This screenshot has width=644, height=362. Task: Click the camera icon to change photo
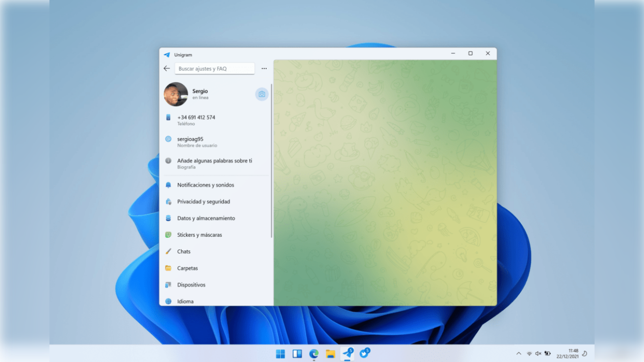click(x=262, y=94)
